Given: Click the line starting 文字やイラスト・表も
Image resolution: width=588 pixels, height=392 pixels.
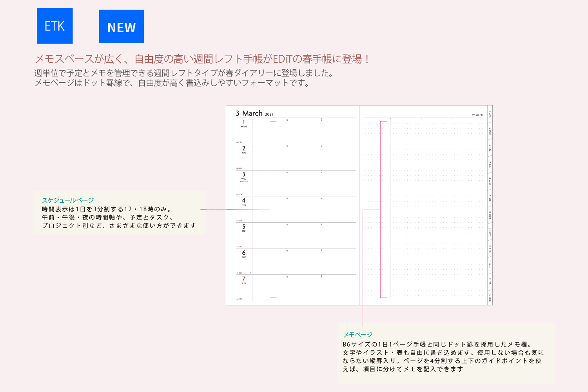Looking at the screenshot, I should 443,352.
